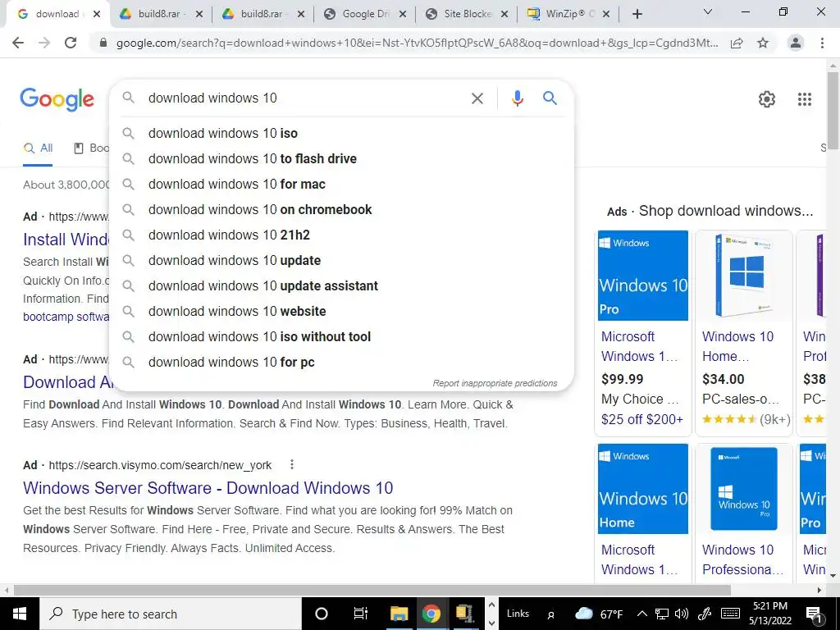
Task: Start voice search with microphone
Action: (517, 98)
